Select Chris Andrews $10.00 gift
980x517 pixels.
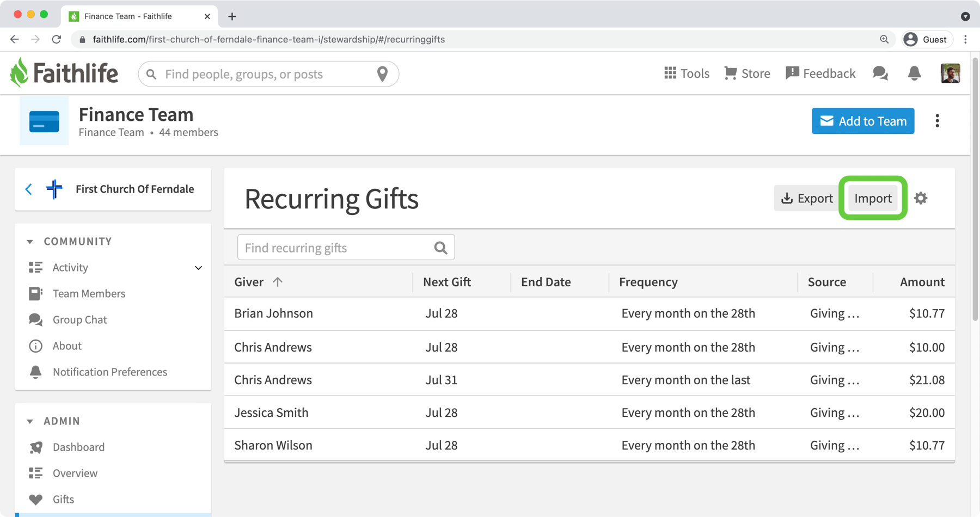pos(590,347)
